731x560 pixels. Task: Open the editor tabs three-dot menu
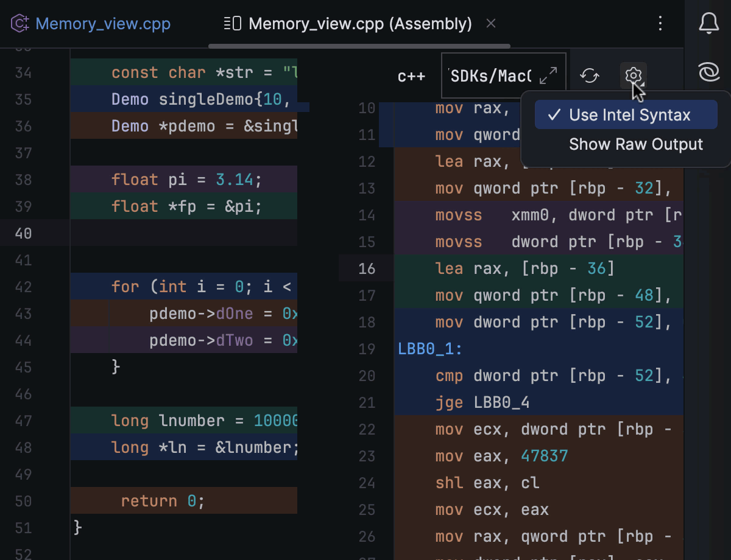point(660,24)
